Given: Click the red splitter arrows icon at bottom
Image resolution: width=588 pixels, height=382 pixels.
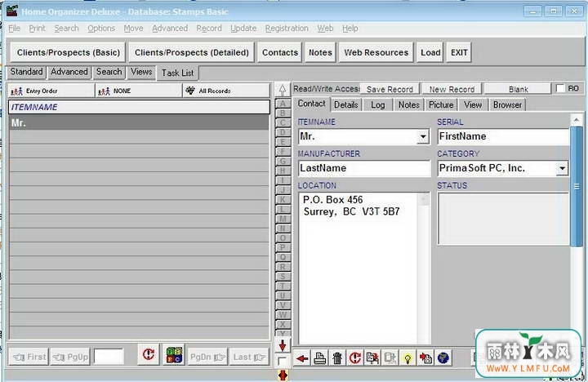Looking at the screenshot, I should pyautogui.click(x=283, y=375).
